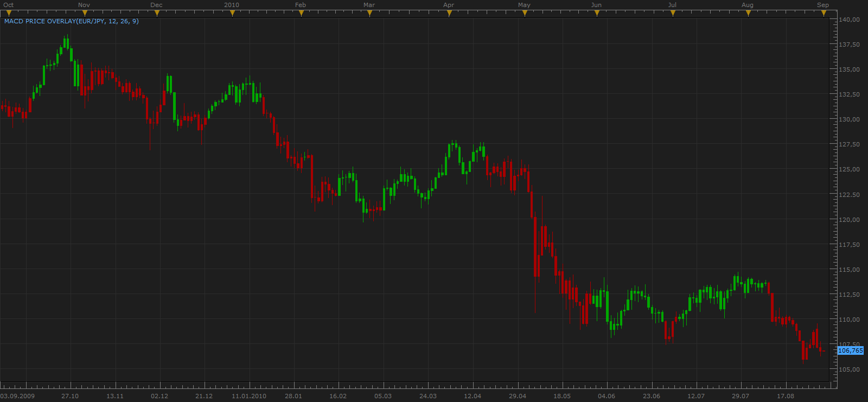Click the 130,00 price axis label
This screenshot has height=402, width=868.
pos(850,119)
